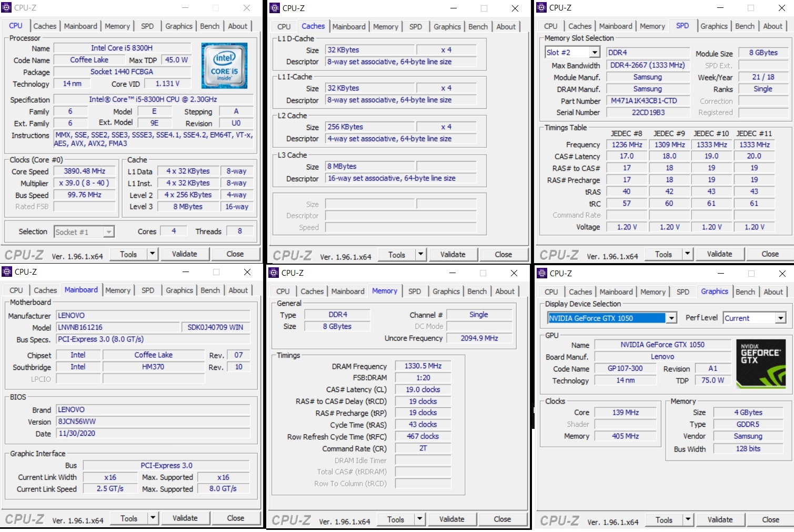Viewport: 794px width, 532px height.
Task: Open the NVIDIA GeForce GTX 1050 device dropdown
Action: coord(671,318)
